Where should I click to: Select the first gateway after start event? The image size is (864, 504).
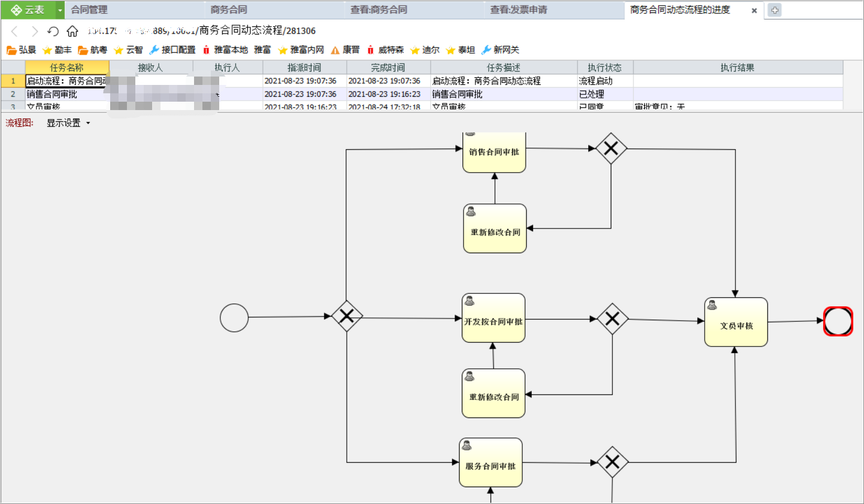click(347, 316)
